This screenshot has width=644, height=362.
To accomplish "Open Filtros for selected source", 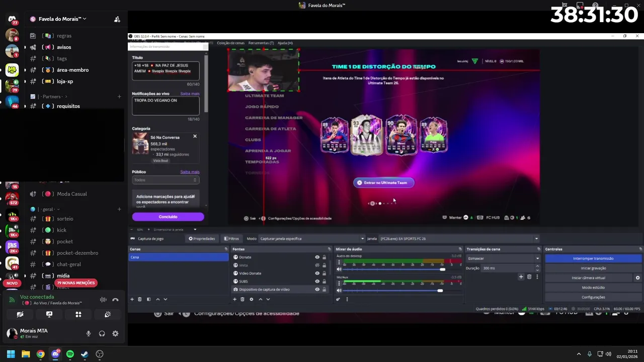I will 231,238.
